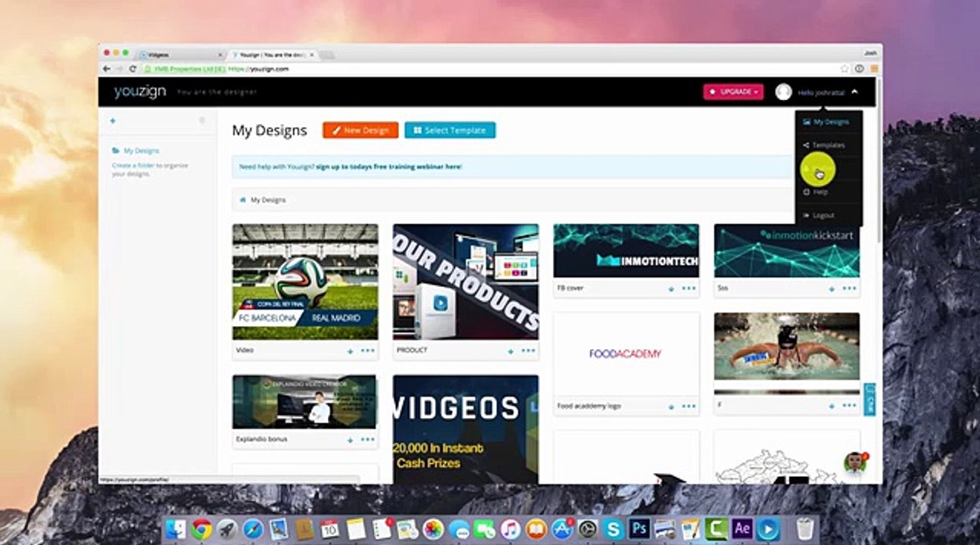The height and width of the screenshot is (545, 980).
Task: Open My Designs folder in sidebar
Action: pyautogui.click(x=136, y=151)
